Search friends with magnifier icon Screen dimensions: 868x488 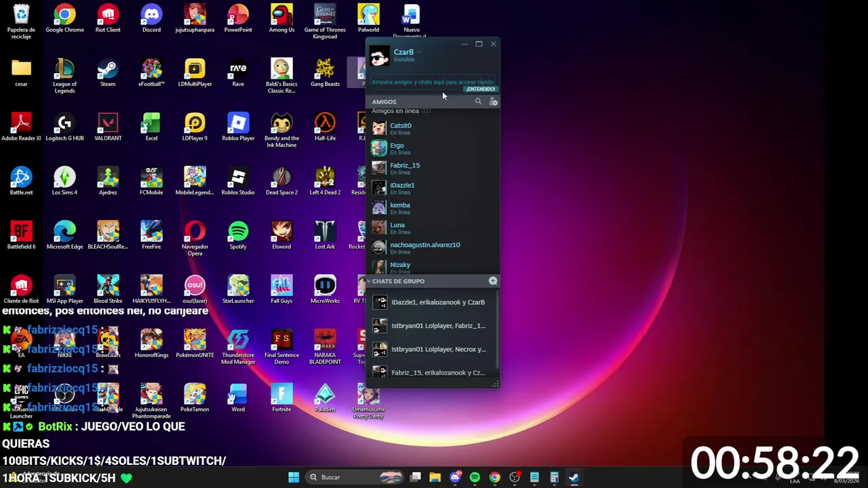coord(478,102)
